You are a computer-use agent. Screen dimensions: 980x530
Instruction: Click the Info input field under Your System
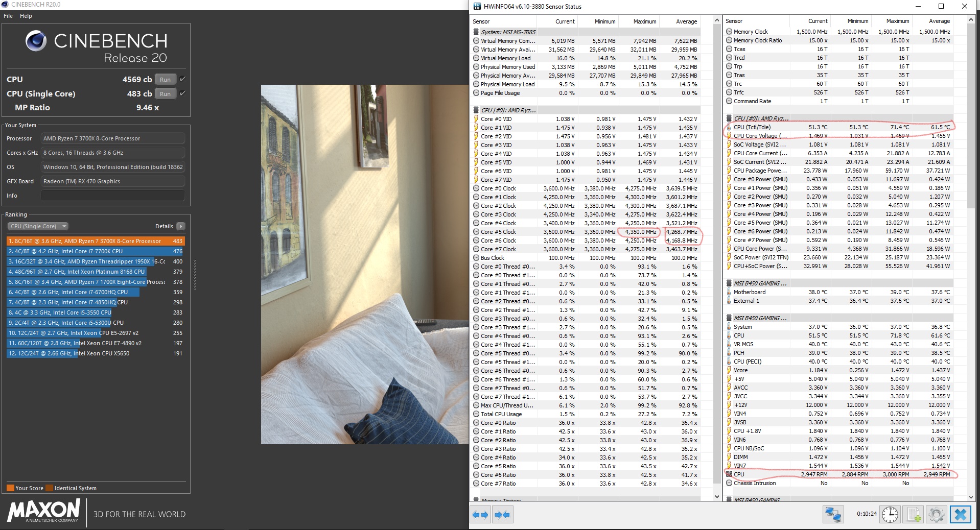tap(112, 196)
